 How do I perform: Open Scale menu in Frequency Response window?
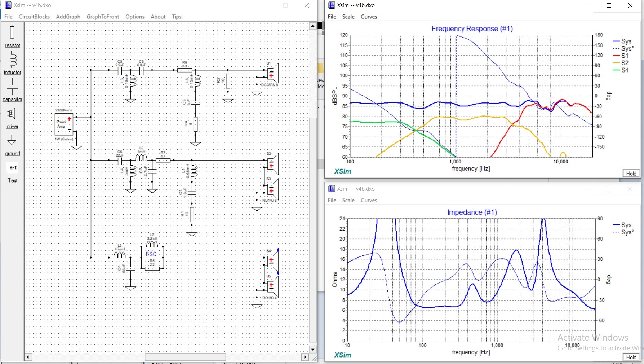pyautogui.click(x=348, y=17)
